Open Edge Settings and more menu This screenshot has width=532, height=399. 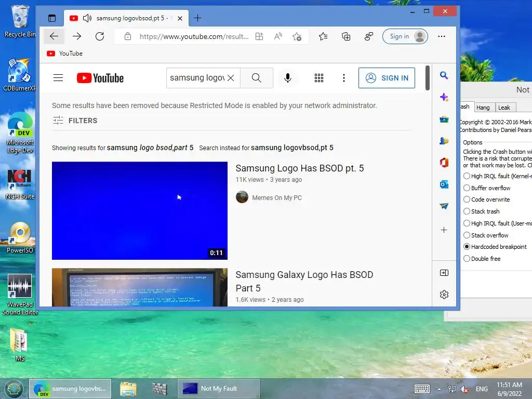(442, 36)
